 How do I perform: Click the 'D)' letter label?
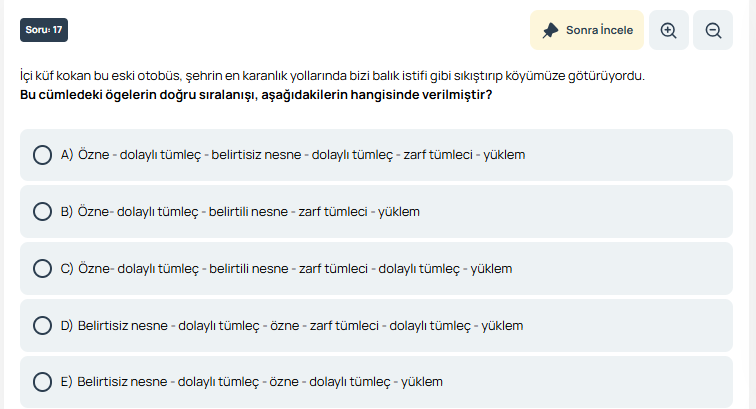(67, 325)
